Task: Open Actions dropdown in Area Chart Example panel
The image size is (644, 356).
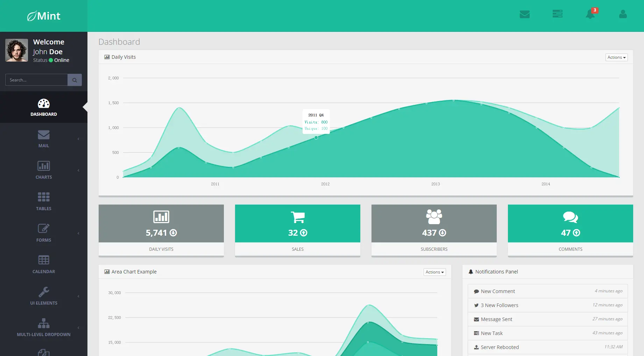Action: (x=434, y=272)
